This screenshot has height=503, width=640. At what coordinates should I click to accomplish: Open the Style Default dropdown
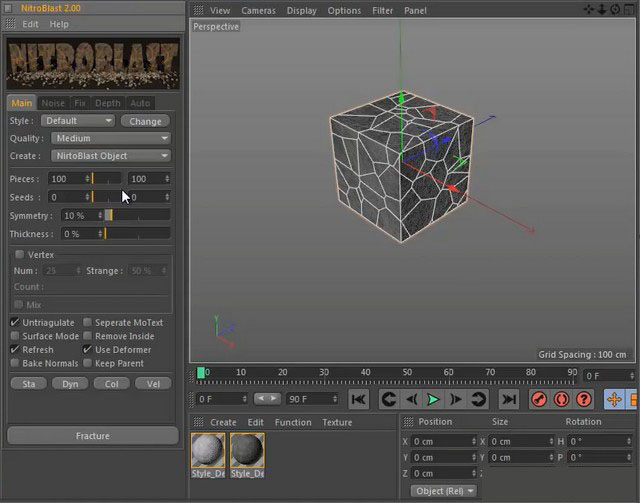78,121
